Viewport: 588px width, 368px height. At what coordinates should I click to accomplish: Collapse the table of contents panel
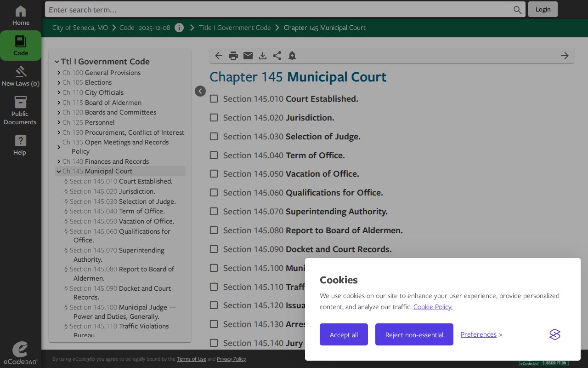tap(200, 91)
